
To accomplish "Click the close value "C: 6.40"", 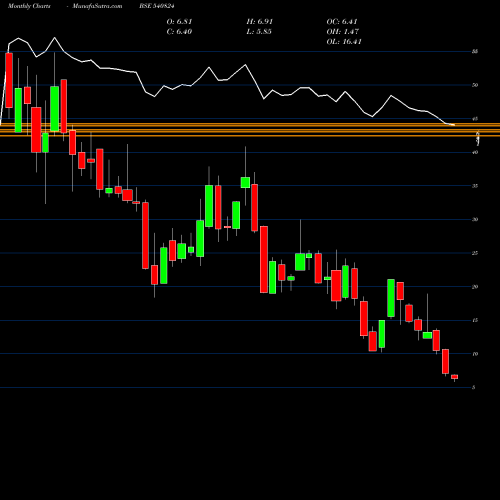I will [179, 32].
